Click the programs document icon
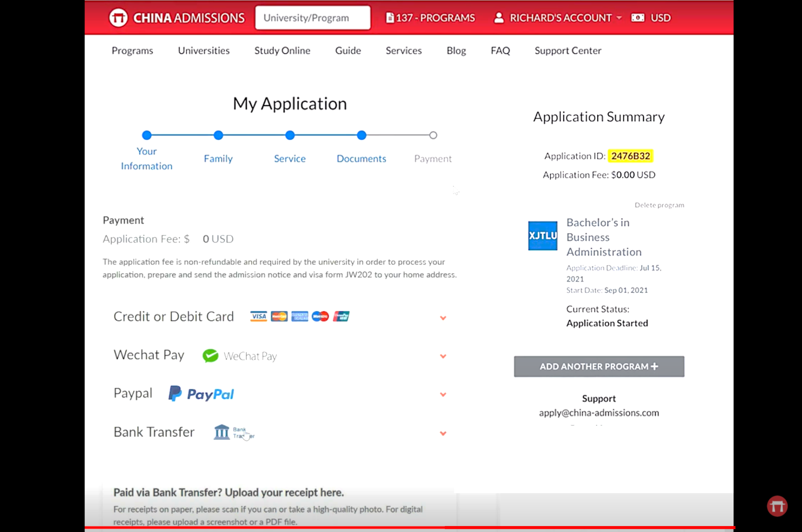Image resolution: width=802 pixels, height=532 pixels. (390, 18)
